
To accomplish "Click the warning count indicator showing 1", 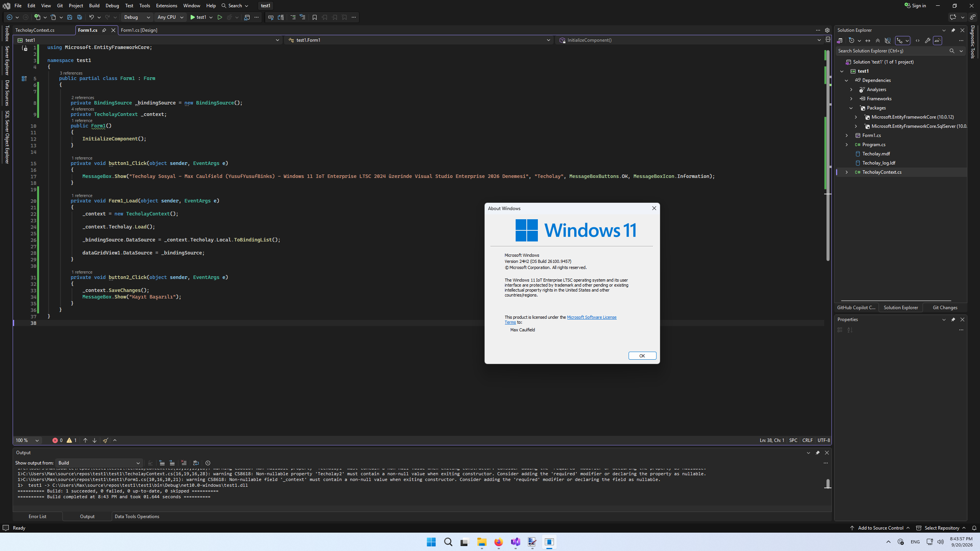I will click(72, 440).
